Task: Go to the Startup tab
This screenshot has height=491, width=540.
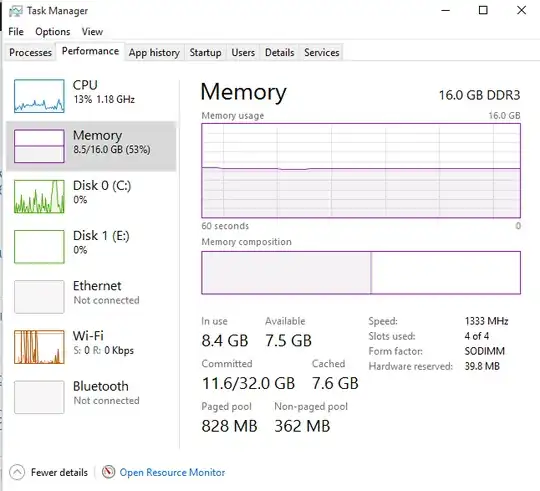Action: coord(205,53)
